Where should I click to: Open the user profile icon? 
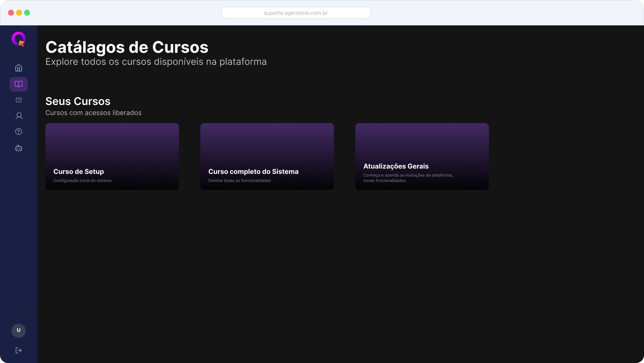(19, 116)
